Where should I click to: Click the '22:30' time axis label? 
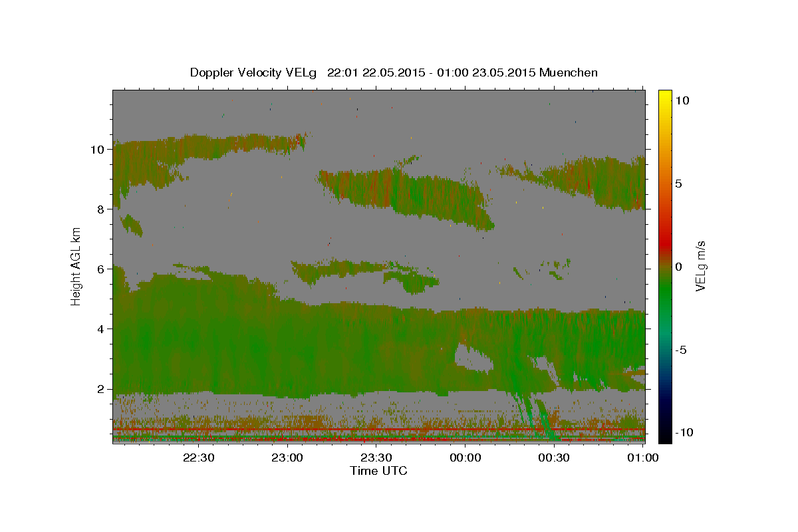(198, 458)
